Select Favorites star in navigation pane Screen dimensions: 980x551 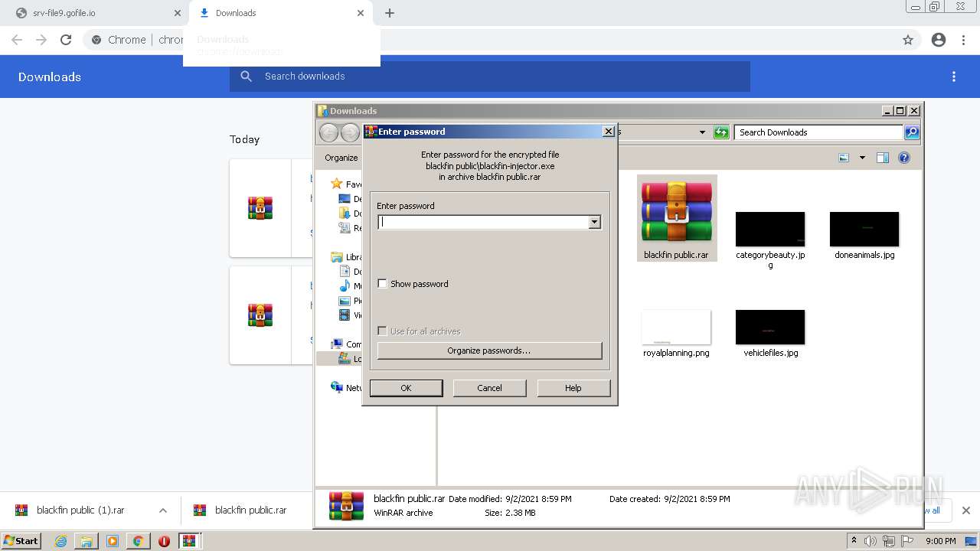(x=336, y=184)
